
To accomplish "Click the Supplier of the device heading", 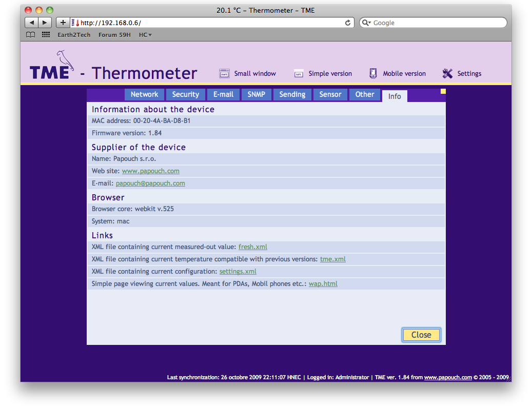I will click(139, 148).
